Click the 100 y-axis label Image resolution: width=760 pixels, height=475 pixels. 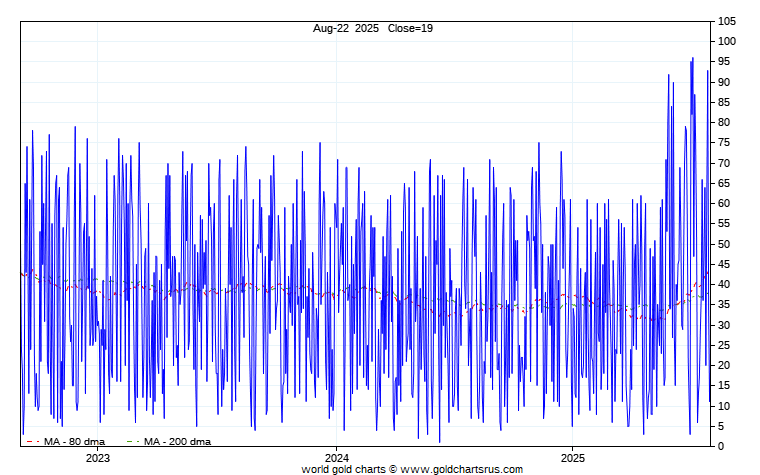pos(727,42)
